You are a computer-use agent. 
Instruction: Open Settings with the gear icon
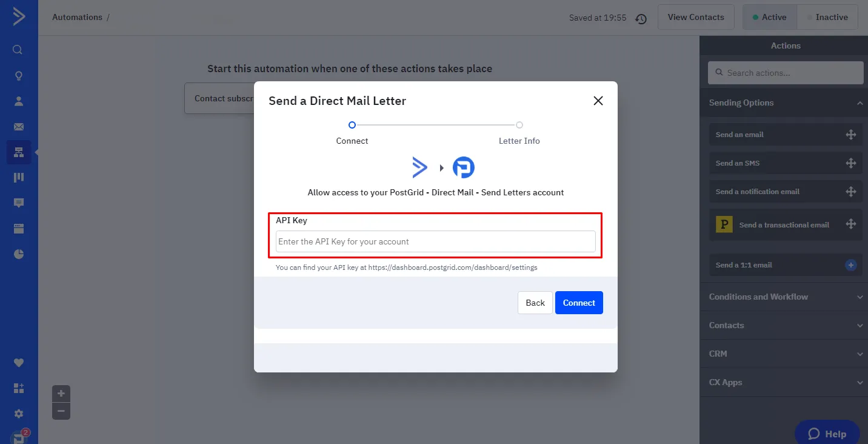(x=18, y=413)
